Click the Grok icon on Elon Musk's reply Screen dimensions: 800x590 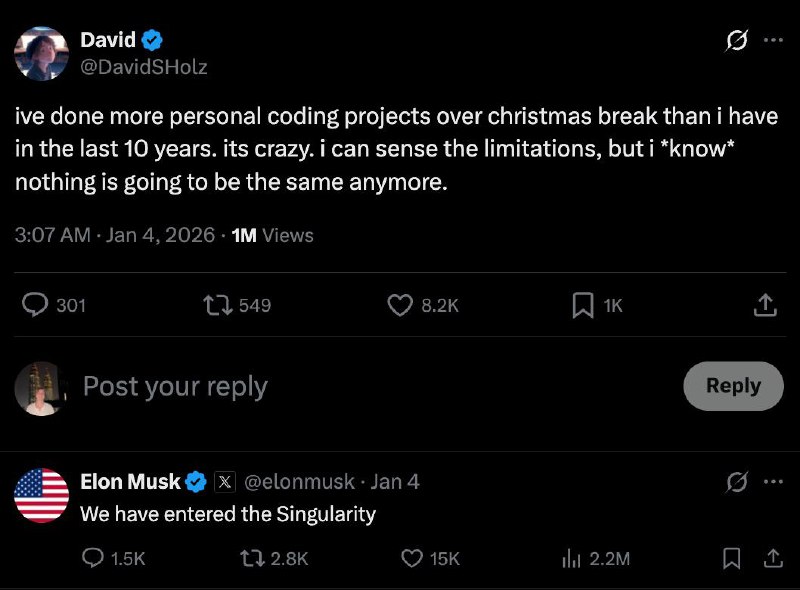click(x=737, y=481)
